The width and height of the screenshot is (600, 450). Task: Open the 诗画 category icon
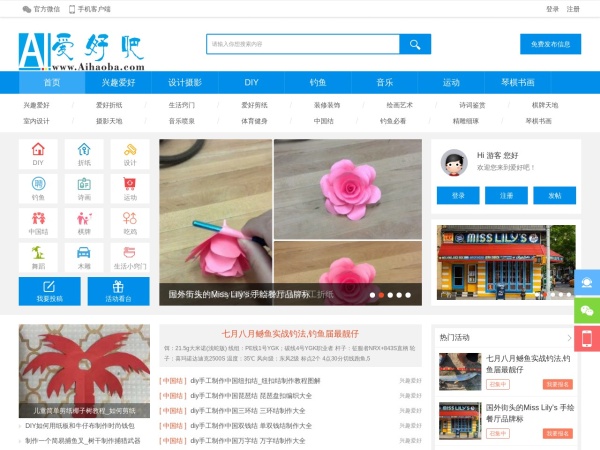point(84,188)
